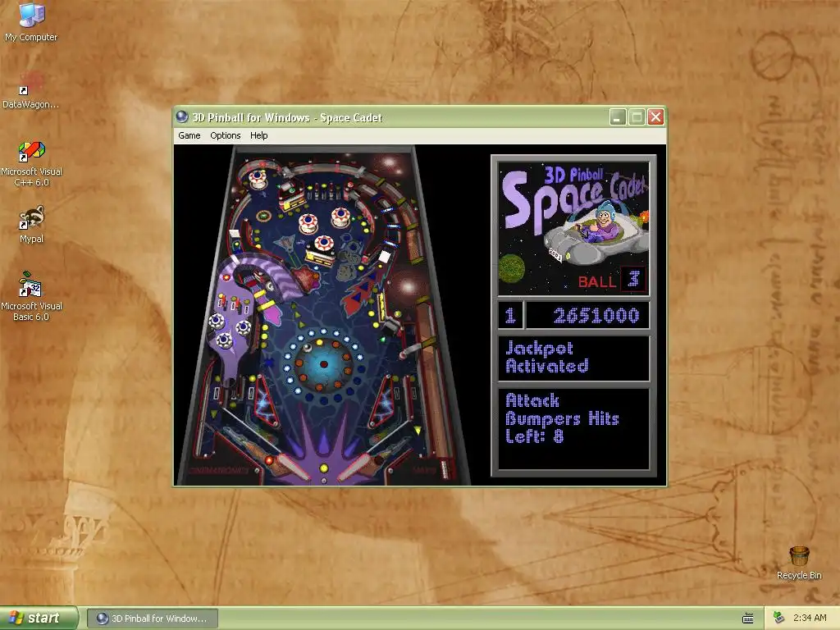Click the 3D Pinball window title text
The height and width of the screenshot is (630, 840).
coord(287,117)
